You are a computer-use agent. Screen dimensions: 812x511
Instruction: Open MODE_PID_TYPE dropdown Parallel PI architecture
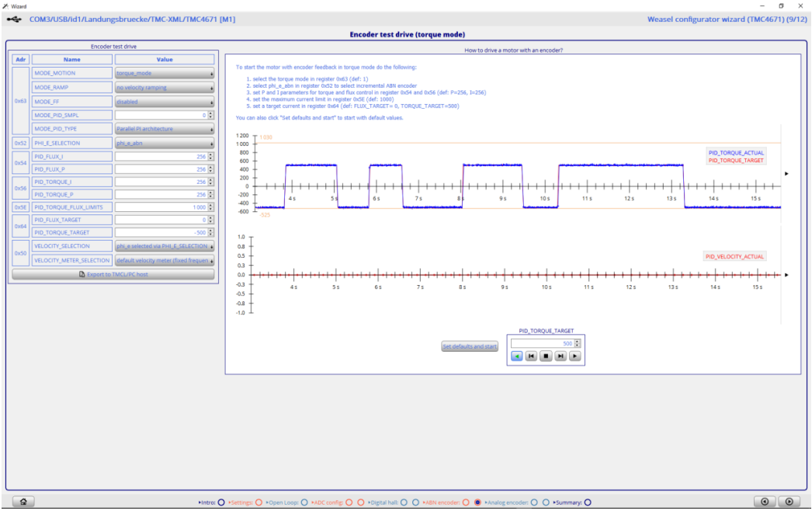165,129
